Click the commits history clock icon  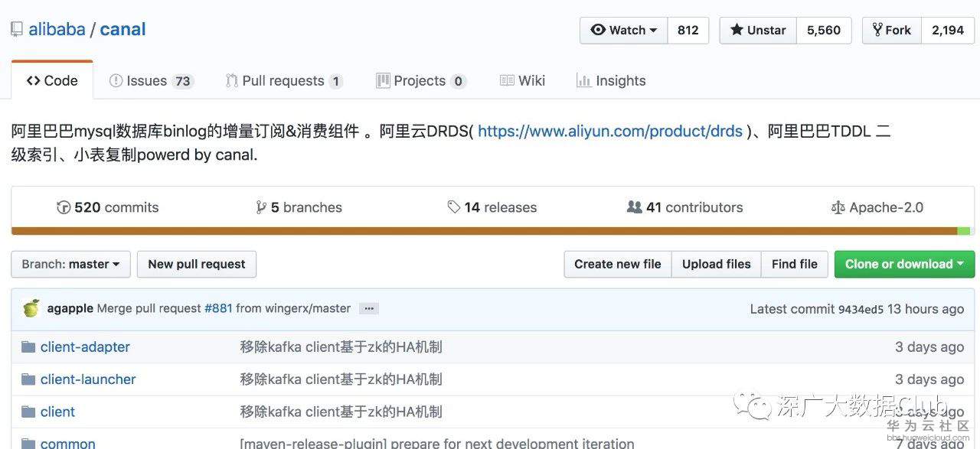coord(64,207)
